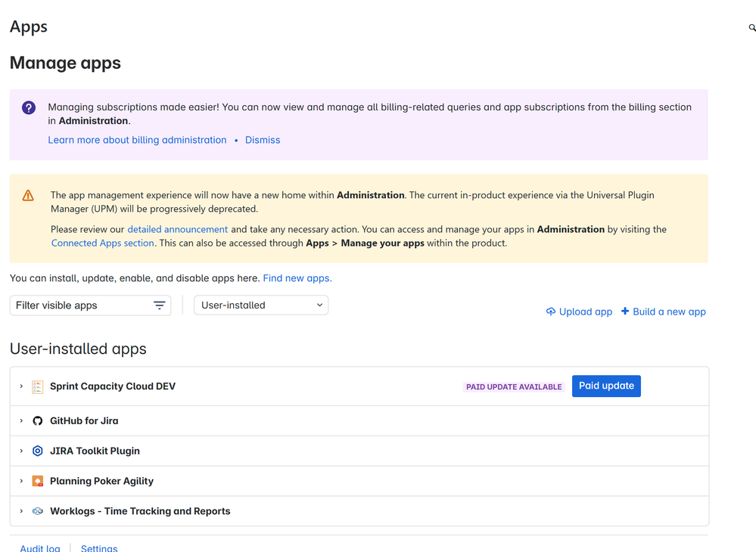Click the Find new apps link

coord(297,278)
